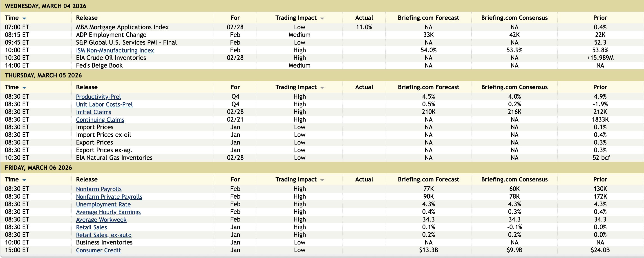Click the Continuing Claims link

click(100, 120)
